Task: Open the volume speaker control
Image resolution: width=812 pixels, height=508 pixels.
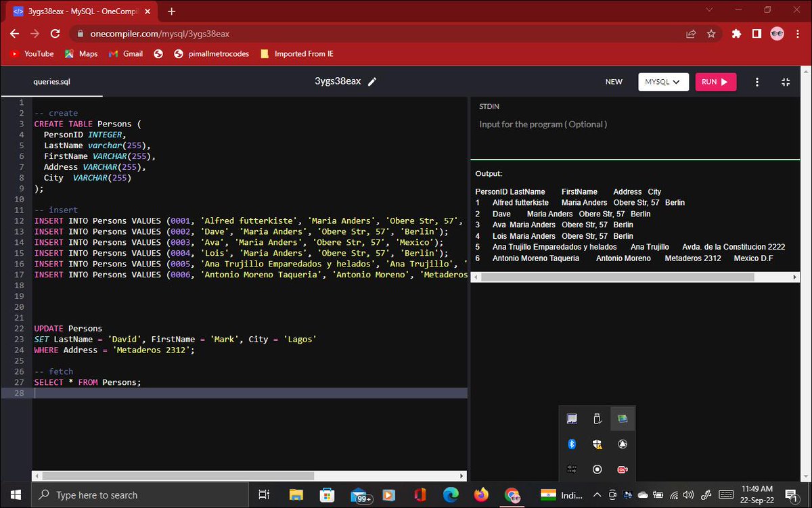Action: click(x=689, y=495)
